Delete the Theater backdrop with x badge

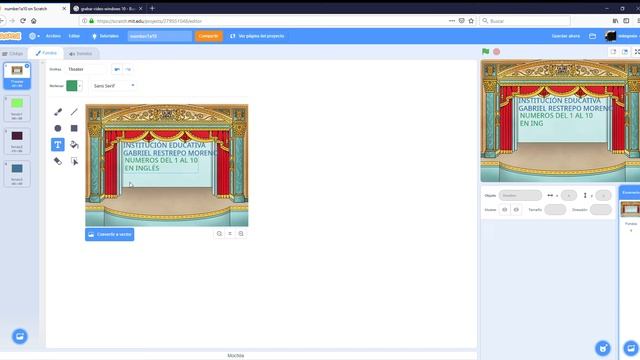pos(27,66)
